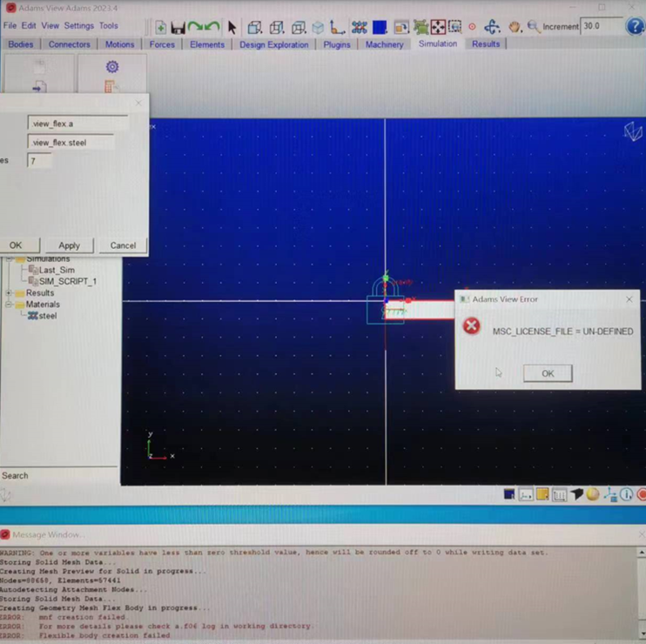The width and height of the screenshot is (646, 644).
Task: Click the red center view target icon
Action: coord(472,27)
